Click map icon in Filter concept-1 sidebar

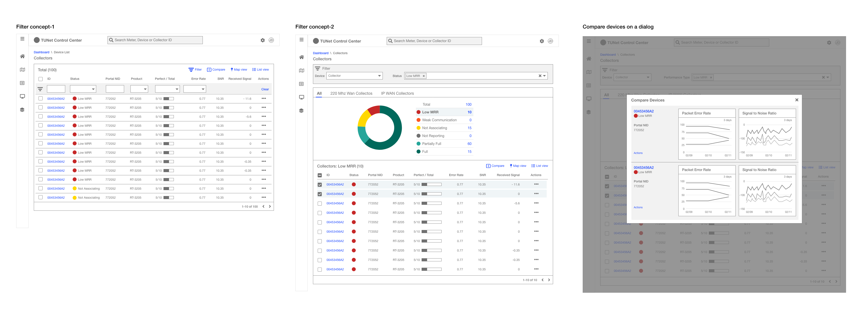coord(22,70)
